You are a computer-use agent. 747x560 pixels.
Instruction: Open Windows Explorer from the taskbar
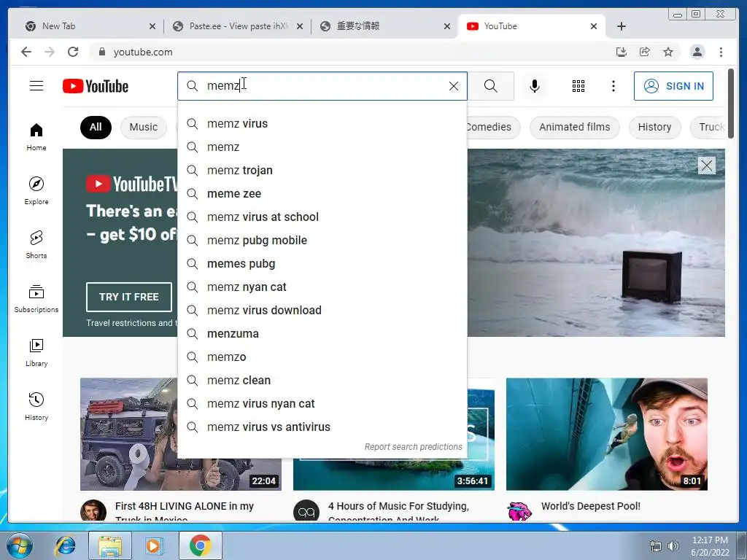110,545
